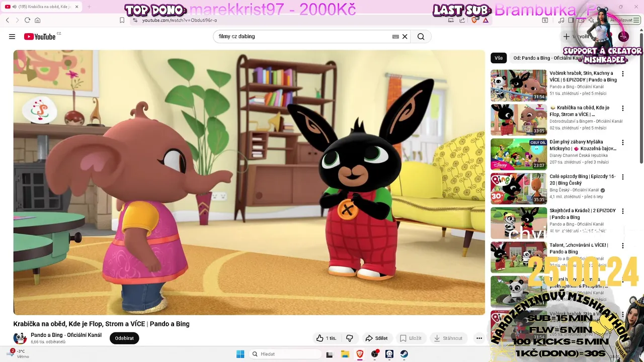Click the taskbar Hledat search box

[x=285, y=354]
